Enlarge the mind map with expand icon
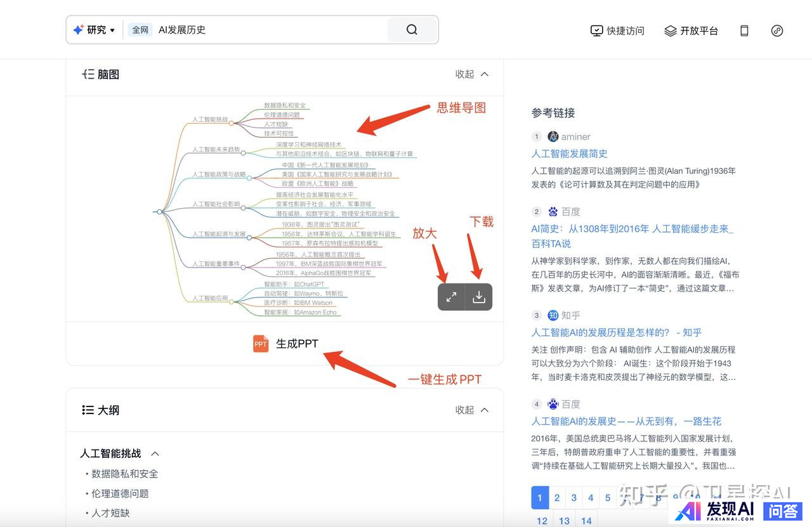Viewport: 812px width, 527px height. [451, 297]
